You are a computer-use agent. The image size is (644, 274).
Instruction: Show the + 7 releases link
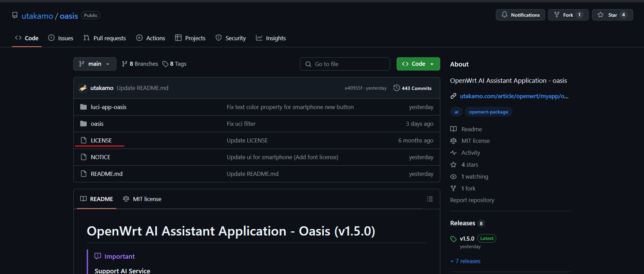click(x=465, y=261)
